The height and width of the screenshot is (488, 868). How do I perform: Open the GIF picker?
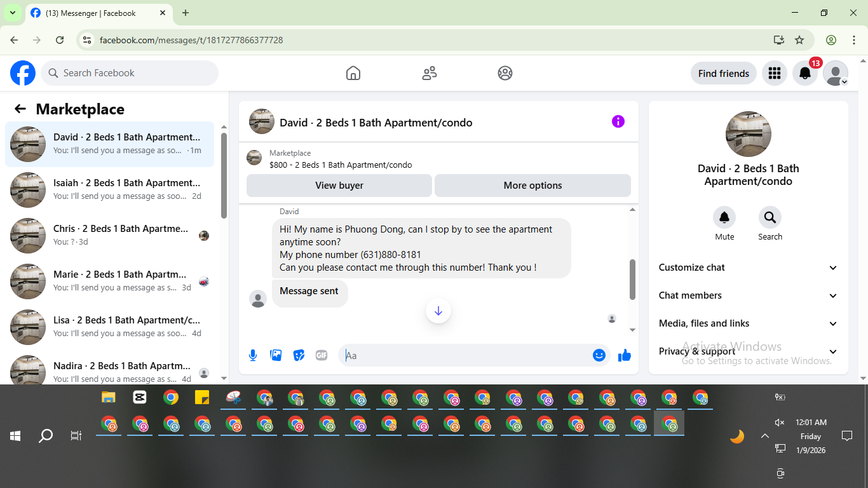322,355
